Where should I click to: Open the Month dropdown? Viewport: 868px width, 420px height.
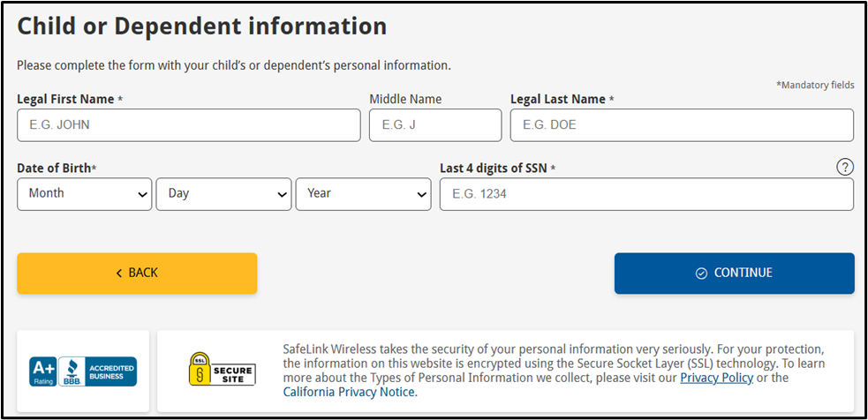[x=85, y=194]
